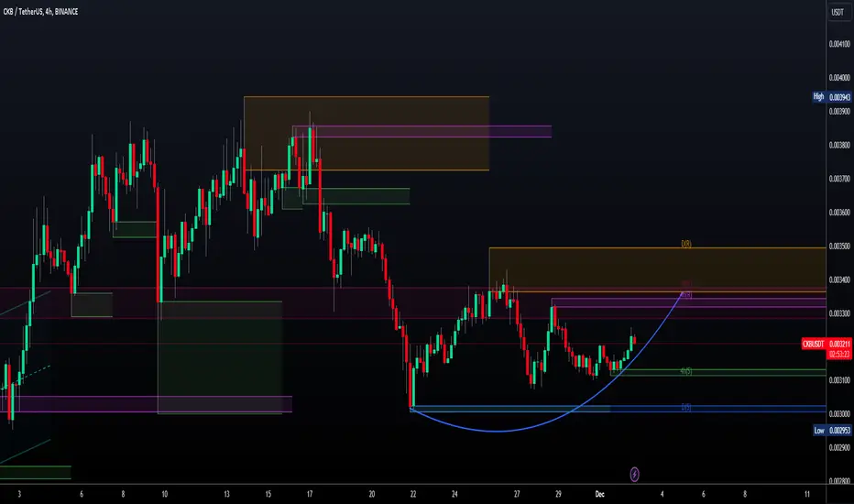Image resolution: width=854 pixels, height=504 pixels.
Task: Click the lightning bolt event marker icon
Action: point(634,475)
